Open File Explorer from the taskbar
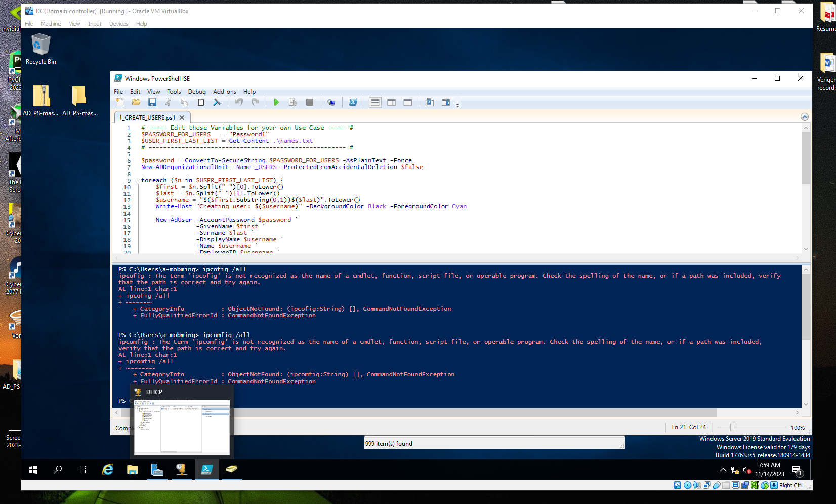The image size is (836, 504). point(133,470)
